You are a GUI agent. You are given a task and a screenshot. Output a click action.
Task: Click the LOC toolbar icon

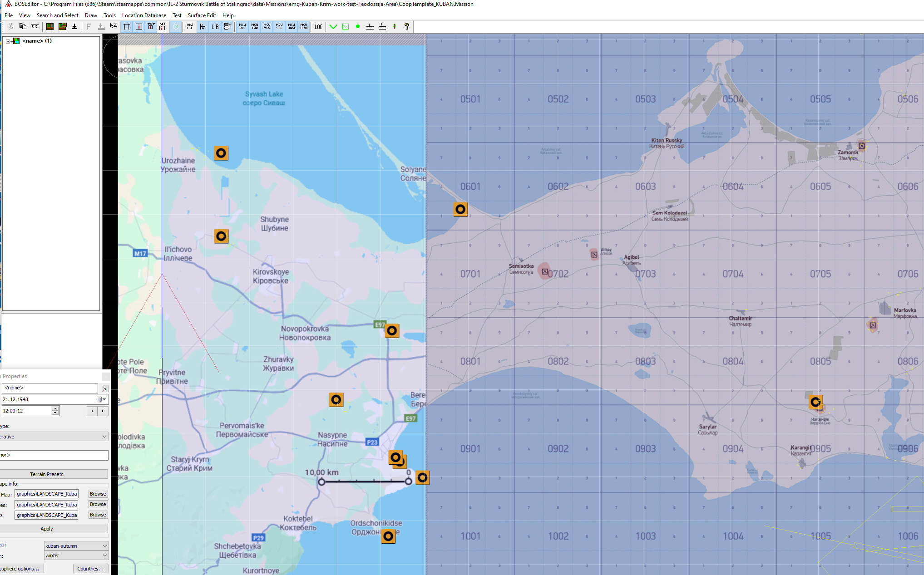(318, 27)
